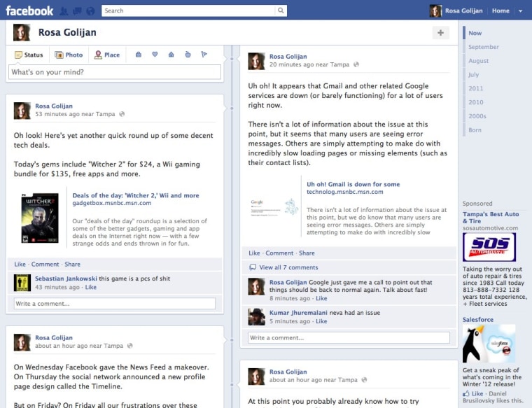Open technolog.msnbc.msn.com source link
This screenshot has height=408, width=532.
(x=344, y=192)
